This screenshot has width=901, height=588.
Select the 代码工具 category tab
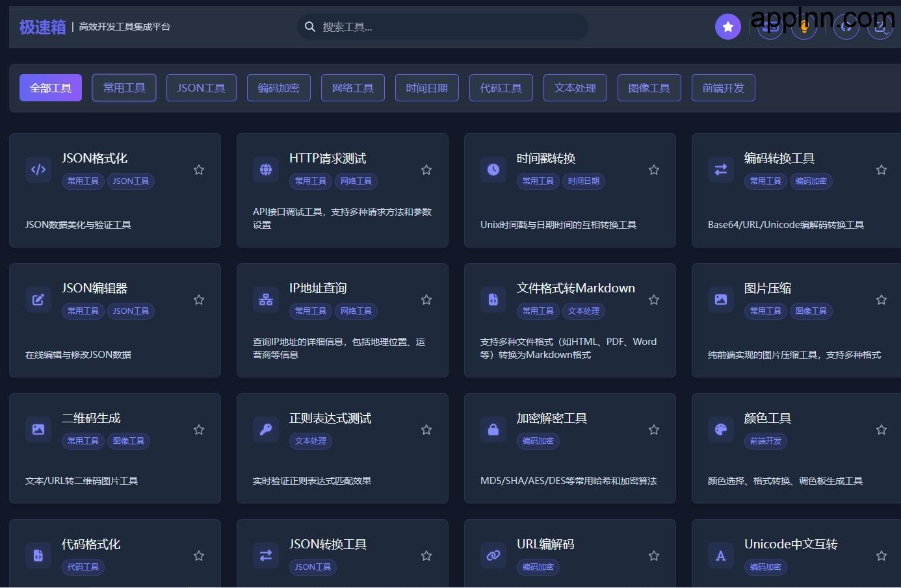click(501, 88)
